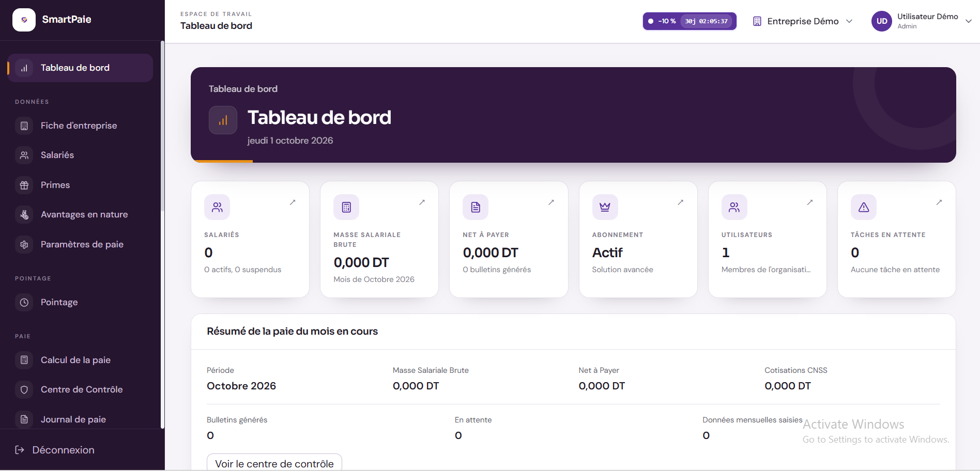Go to the Salariés sidebar page

[x=80, y=155]
